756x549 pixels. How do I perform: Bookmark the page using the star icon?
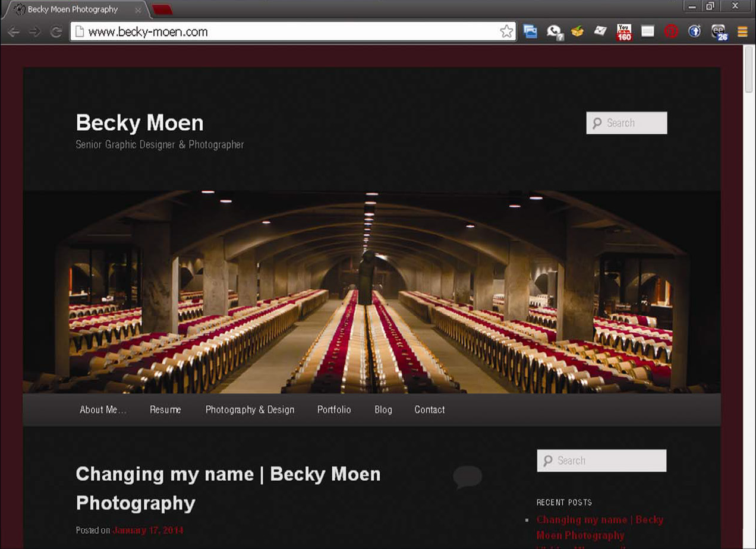tap(506, 31)
